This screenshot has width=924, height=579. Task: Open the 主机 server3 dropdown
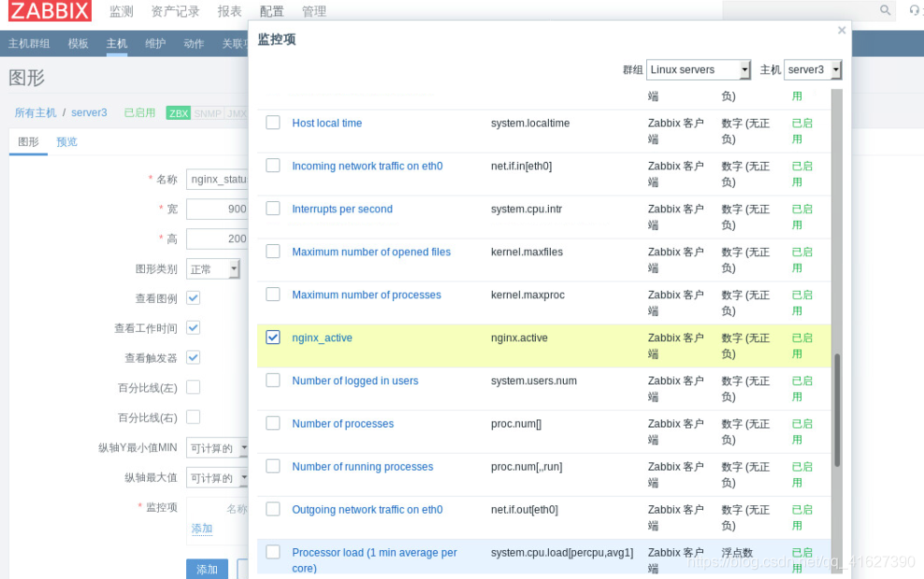[813, 69]
